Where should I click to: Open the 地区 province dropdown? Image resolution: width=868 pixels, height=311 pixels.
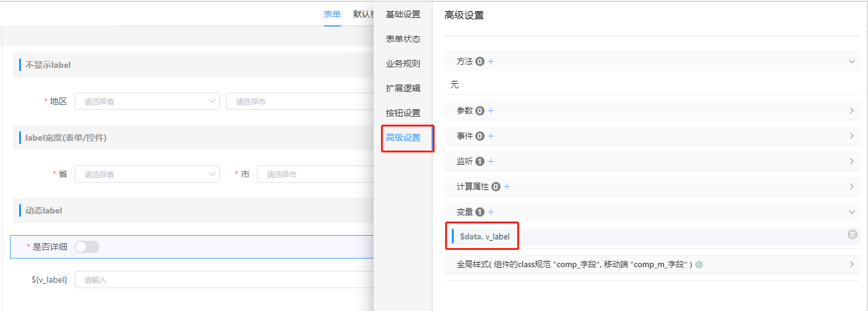[147, 101]
